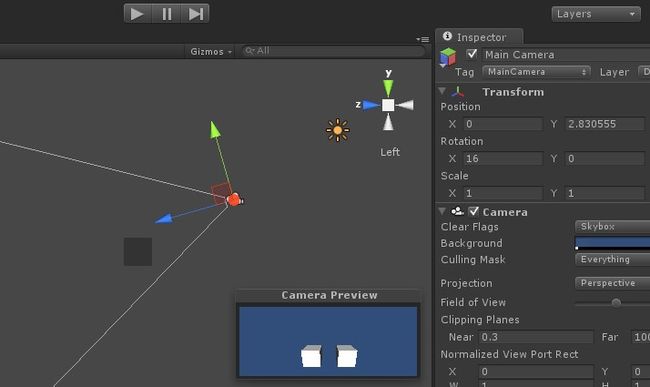This screenshot has width=650, height=387.
Task: Select the Scale Y field
Action: click(605, 193)
